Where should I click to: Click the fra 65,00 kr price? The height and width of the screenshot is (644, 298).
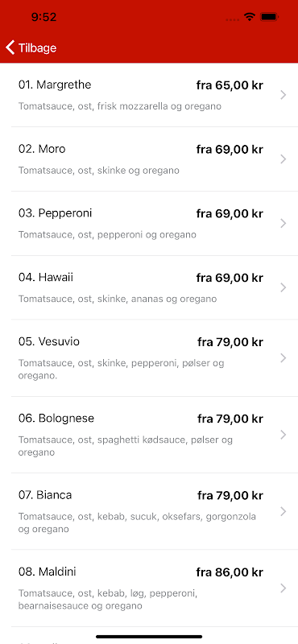tap(230, 85)
